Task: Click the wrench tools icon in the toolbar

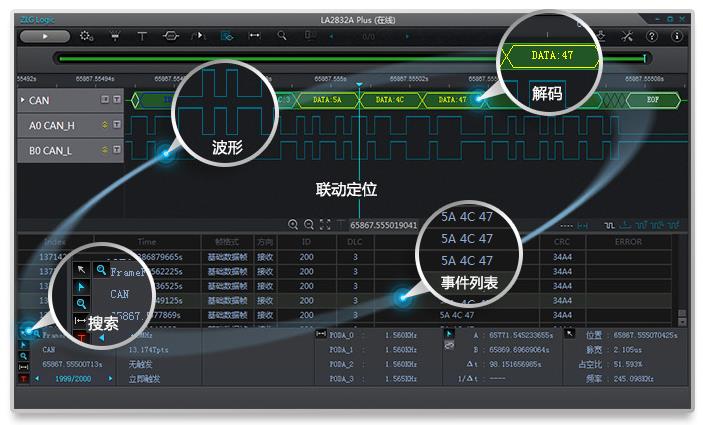Action: point(627,36)
